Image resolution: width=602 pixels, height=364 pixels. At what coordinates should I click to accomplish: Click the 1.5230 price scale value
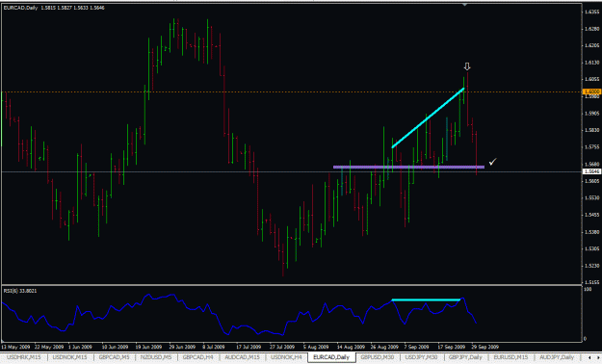click(x=592, y=266)
